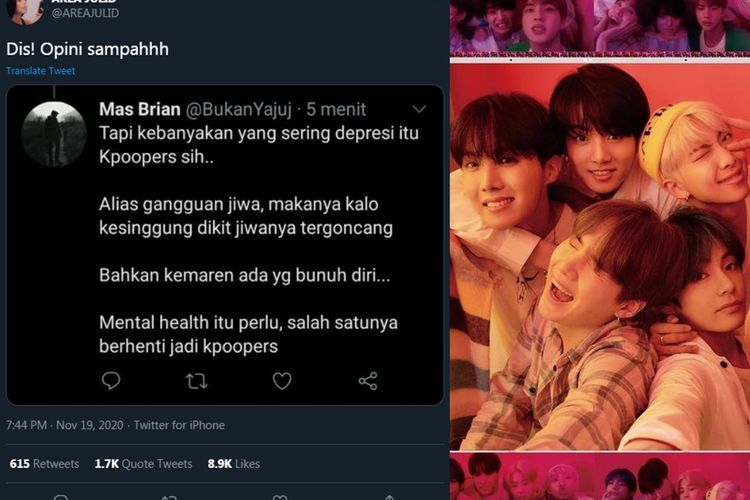The image size is (750, 500).
Task: Open the large BTS group selfie image
Action: pyautogui.click(x=600, y=257)
